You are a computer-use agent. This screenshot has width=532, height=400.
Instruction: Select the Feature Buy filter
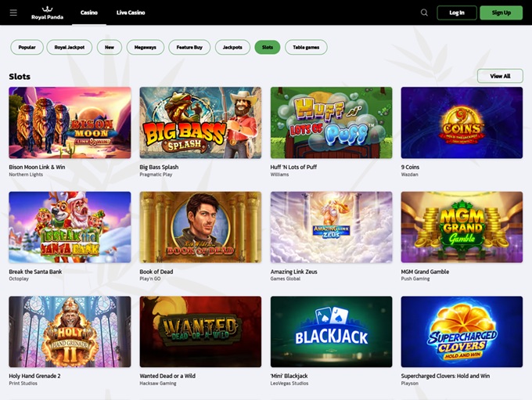tap(189, 47)
